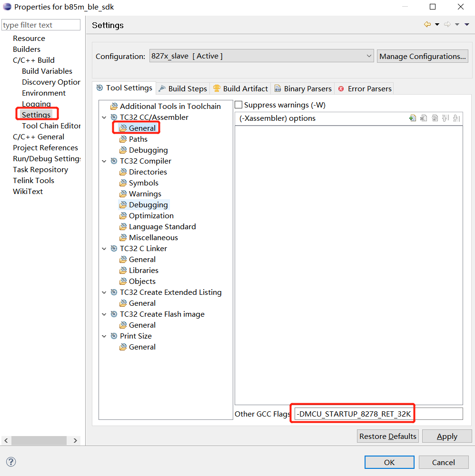Click the Move Up icon in options list
The height and width of the screenshot is (476, 475).
[x=445, y=118]
